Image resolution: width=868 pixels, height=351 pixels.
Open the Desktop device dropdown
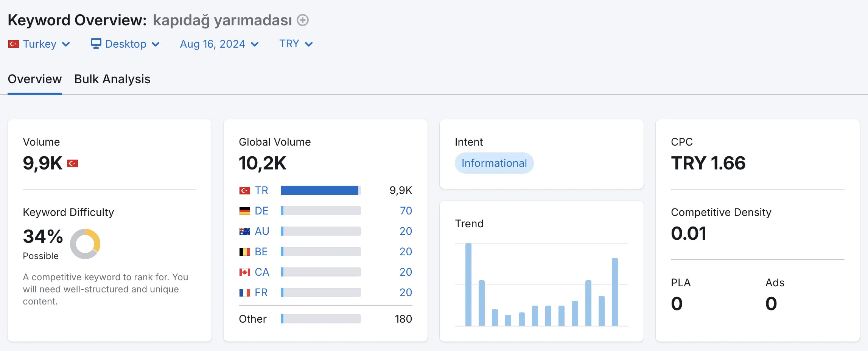[125, 44]
